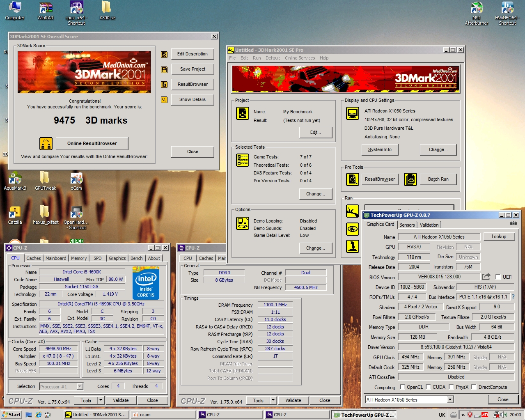525x420 pixels.
Task: Click Validate in the CPU-Z CPU window
Action: (121, 400)
